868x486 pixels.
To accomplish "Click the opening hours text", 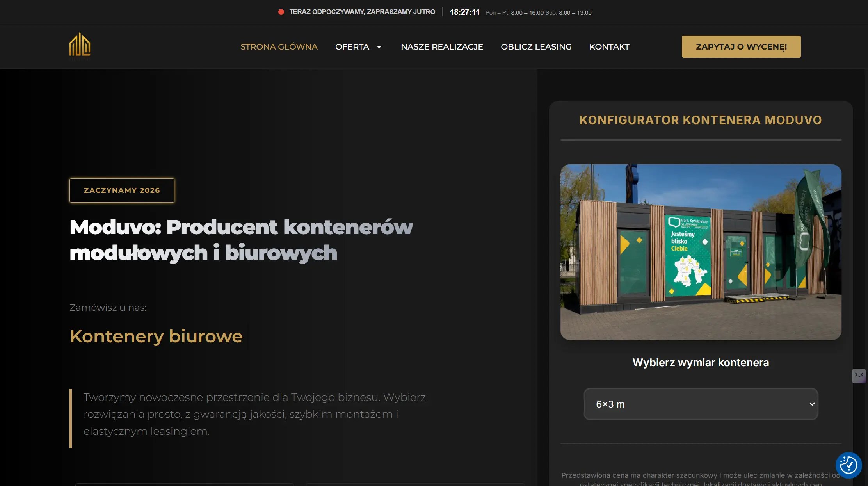I will coord(538,13).
